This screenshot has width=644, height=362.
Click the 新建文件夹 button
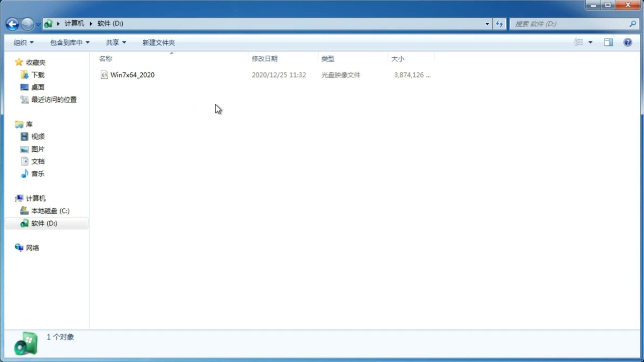coord(158,42)
